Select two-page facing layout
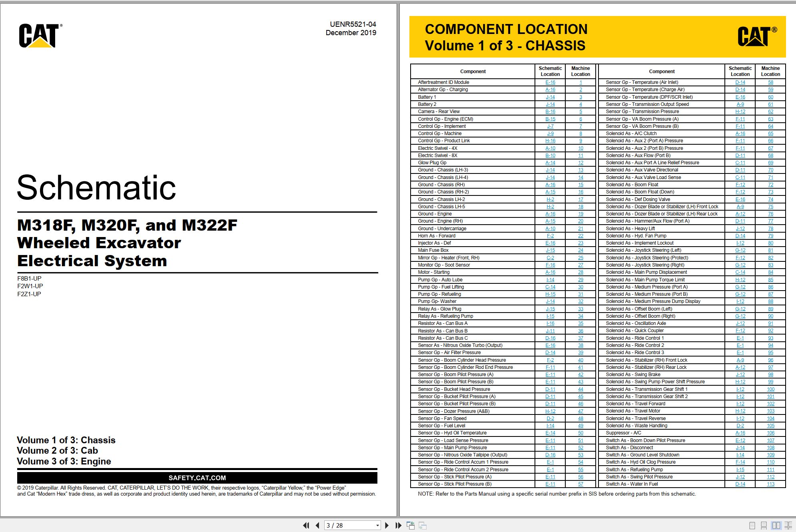This screenshot has height=532, width=796. click(776, 526)
